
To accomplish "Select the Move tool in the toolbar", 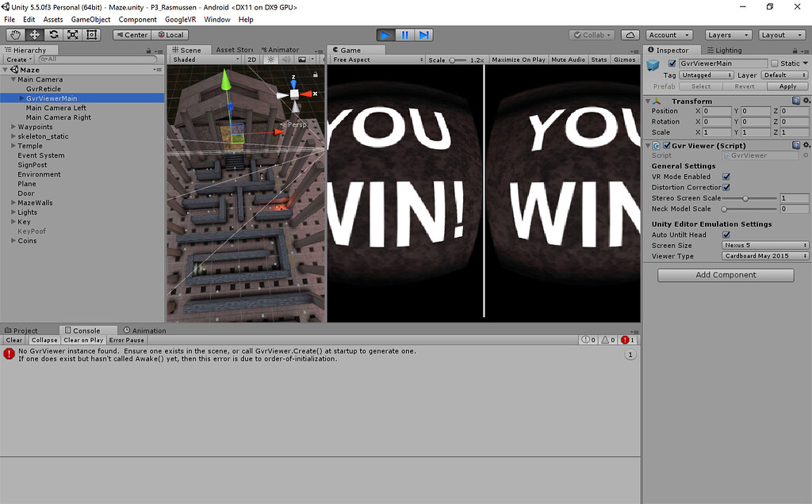I will click(33, 34).
